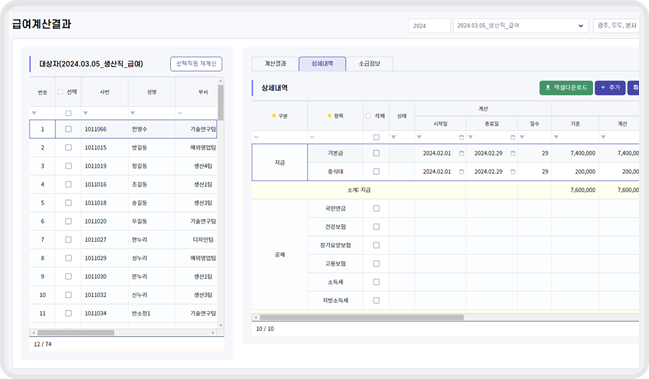Open calendar icon in 시작일 filter row
This screenshot has width=649, height=379.
[462, 137]
